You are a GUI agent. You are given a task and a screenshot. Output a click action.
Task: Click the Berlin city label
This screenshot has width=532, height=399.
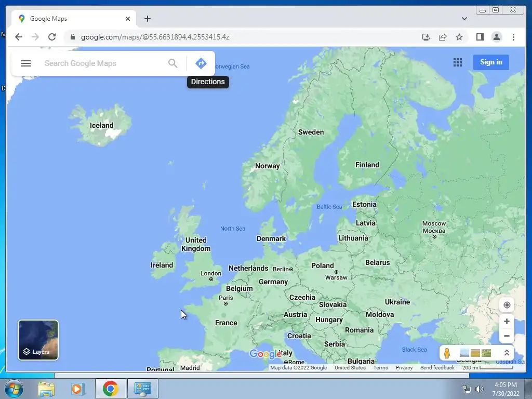click(281, 269)
